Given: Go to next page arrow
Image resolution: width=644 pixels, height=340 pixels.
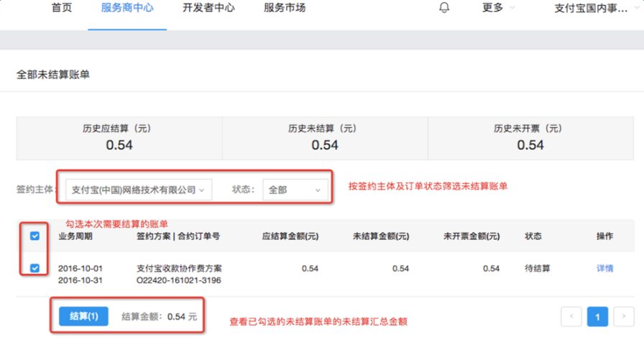Looking at the screenshot, I should (624, 316).
